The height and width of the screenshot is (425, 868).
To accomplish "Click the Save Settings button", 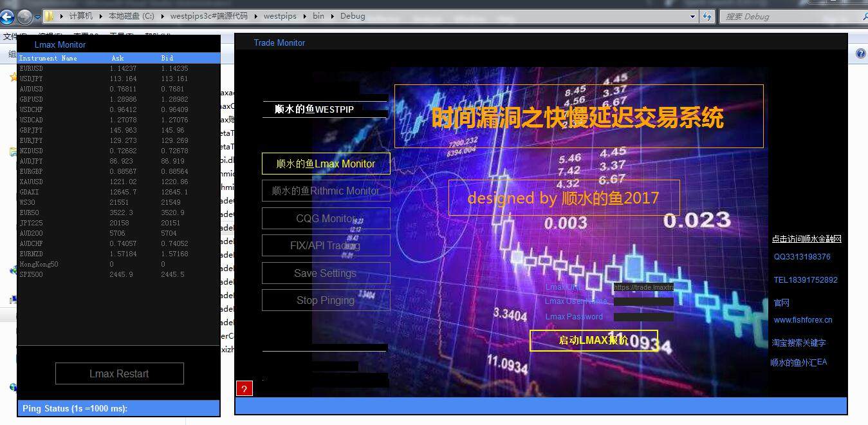I will 326,273.
